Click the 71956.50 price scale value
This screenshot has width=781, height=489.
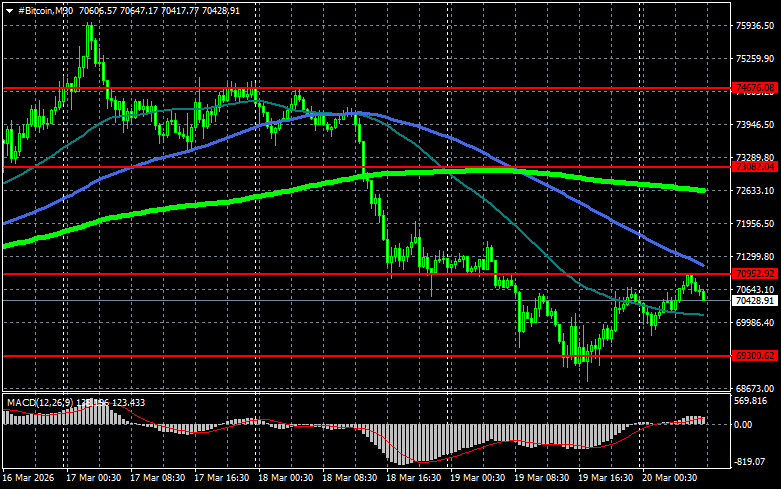coord(755,224)
